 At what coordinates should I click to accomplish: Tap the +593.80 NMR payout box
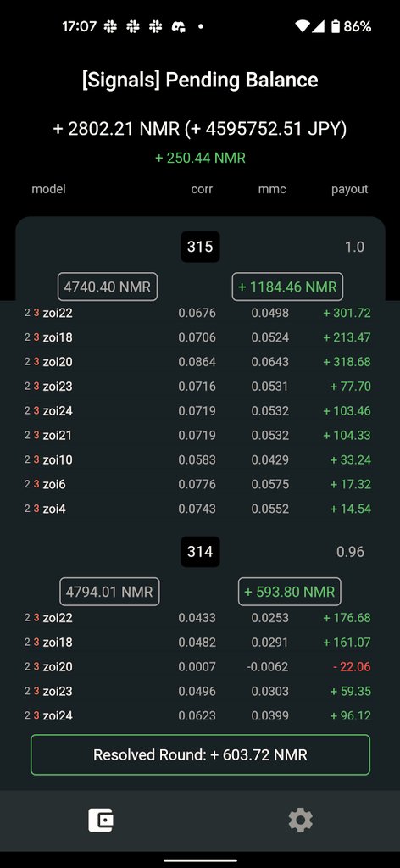[x=289, y=592]
